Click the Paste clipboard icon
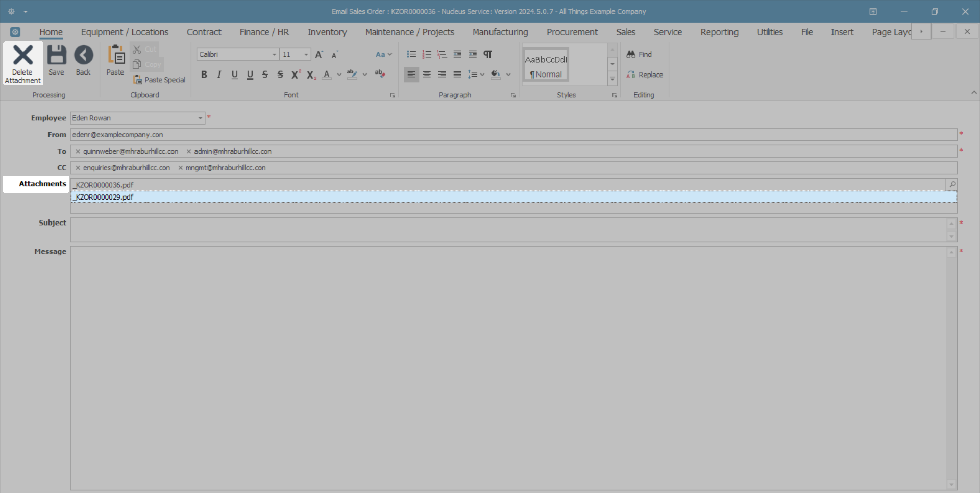 115,61
